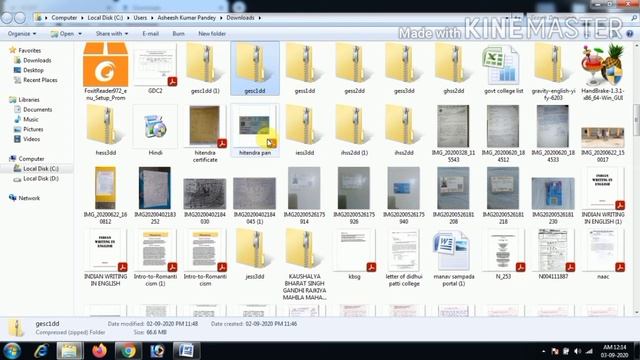Image resolution: width=640 pixels, height=360 pixels.
Task: Select the Hindi installer icon
Action: point(155,127)
